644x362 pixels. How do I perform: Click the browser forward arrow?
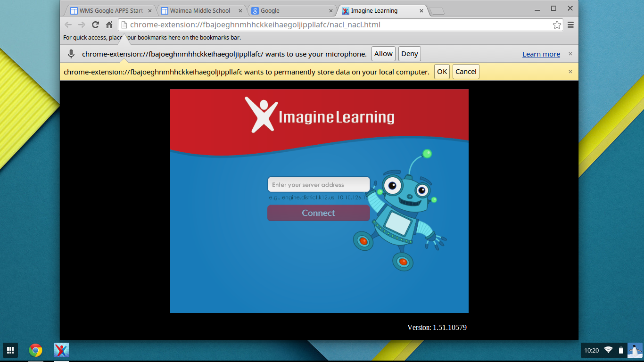(x=82, y=25)
